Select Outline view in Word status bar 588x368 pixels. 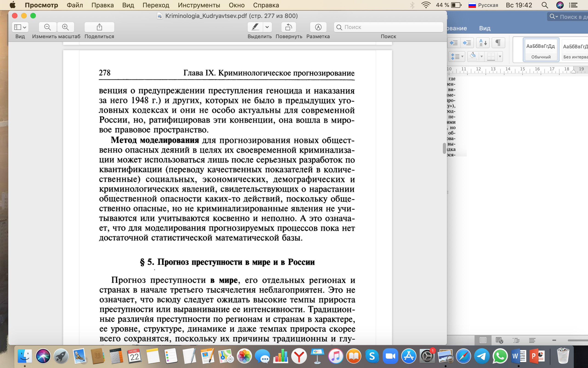(x=516, y=340)
